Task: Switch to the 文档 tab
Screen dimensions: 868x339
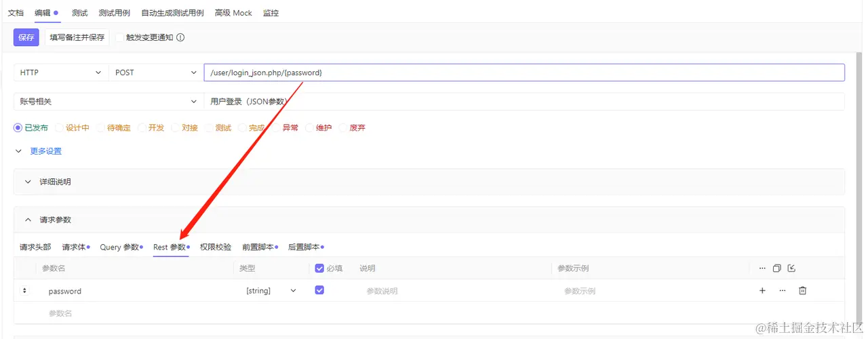Action: [x=16, y=13]
